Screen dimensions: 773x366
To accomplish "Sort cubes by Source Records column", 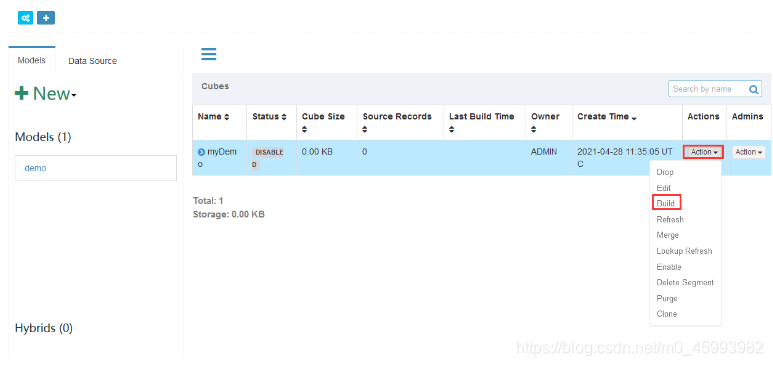I will click(397, 122).
